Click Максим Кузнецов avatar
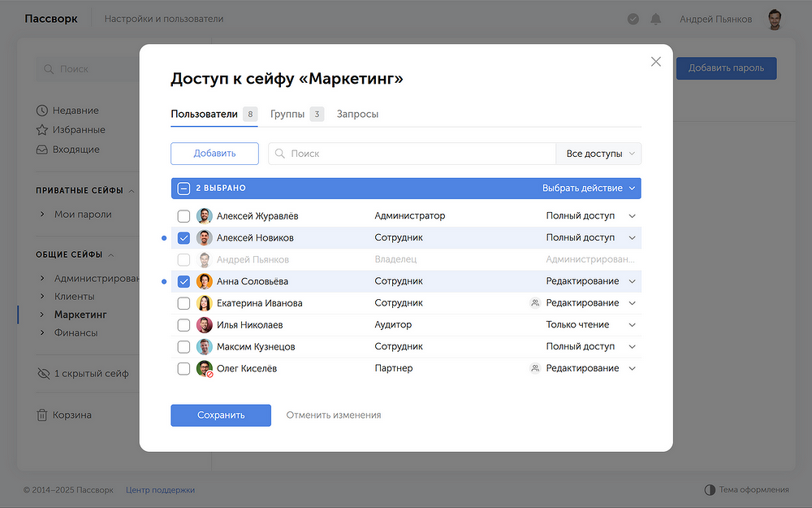Viewport: 812px width, 508px height. pos(205,347)
